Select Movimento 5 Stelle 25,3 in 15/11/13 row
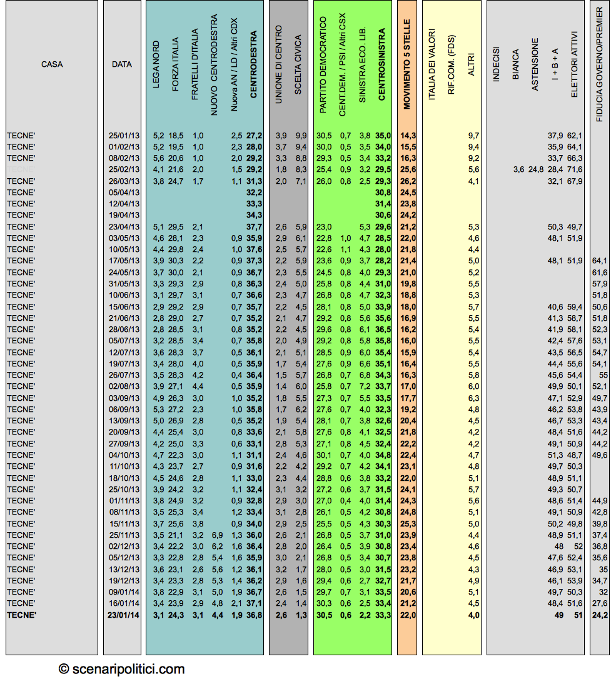Screen dimensions: 616x684 [408, 524]
